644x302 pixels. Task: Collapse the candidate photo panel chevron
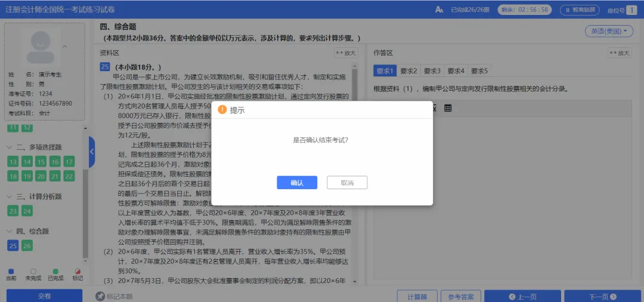click(64, 47)
